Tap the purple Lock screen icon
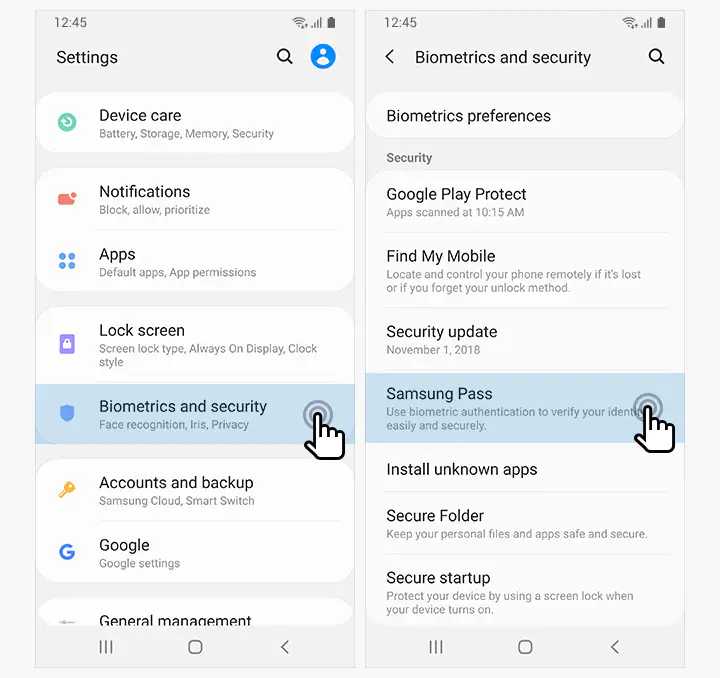The width and height of the screenshot is (720, 678). [x=67, y=343]
